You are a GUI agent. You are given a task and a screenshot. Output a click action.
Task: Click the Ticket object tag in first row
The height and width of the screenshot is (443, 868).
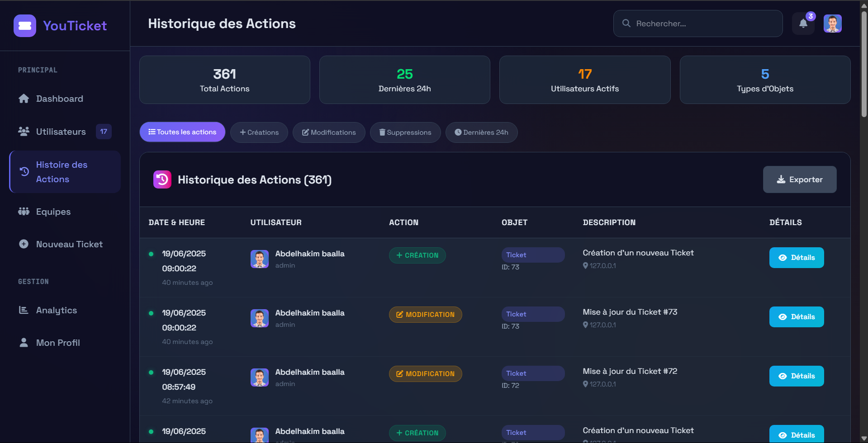533,255
